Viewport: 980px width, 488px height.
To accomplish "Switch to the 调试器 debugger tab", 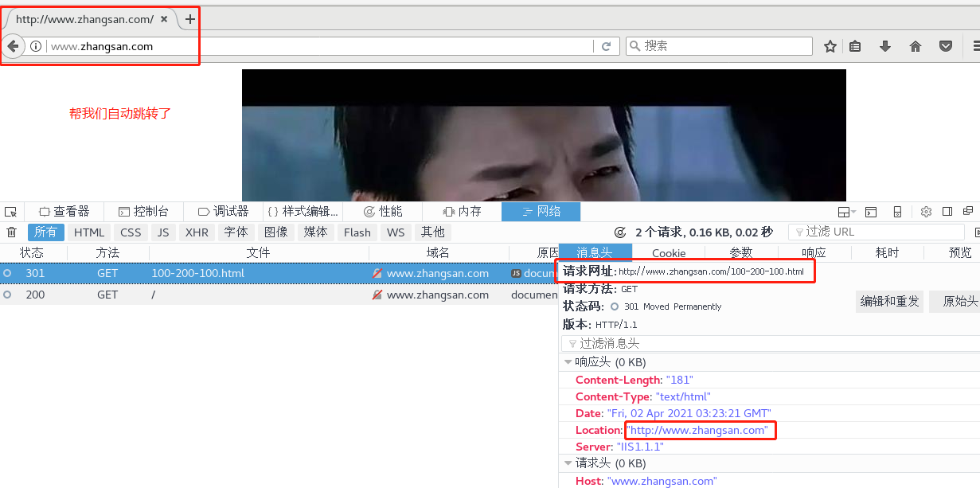I will pyautogui.click(x=223, y=212).
